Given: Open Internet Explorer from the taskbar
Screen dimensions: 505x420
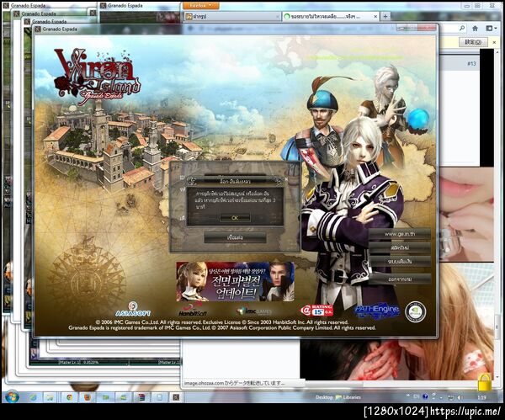Looking at the screenshot, I should point(33,397).
